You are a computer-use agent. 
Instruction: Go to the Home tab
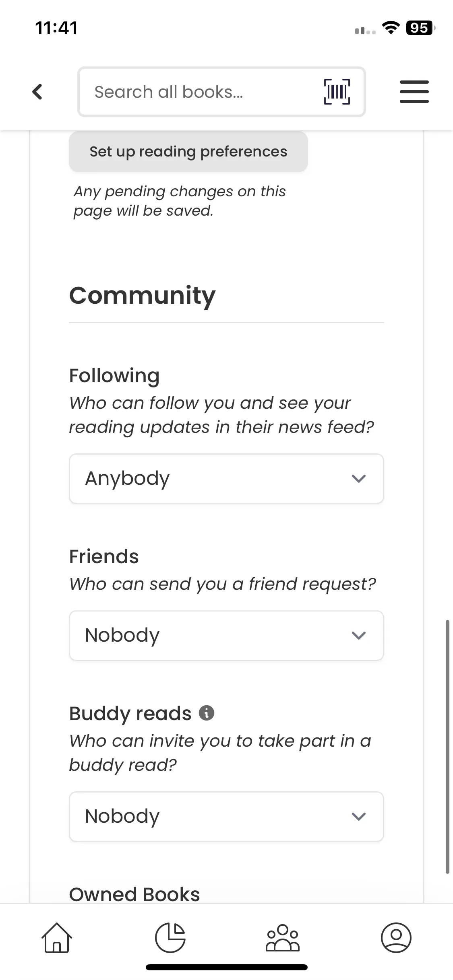[57, 938]
